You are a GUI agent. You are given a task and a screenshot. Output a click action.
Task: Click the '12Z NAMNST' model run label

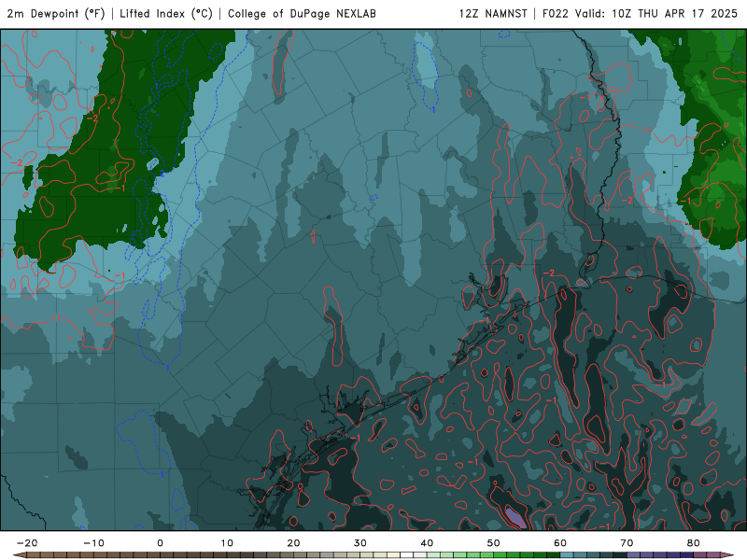[x=493, y=13]
